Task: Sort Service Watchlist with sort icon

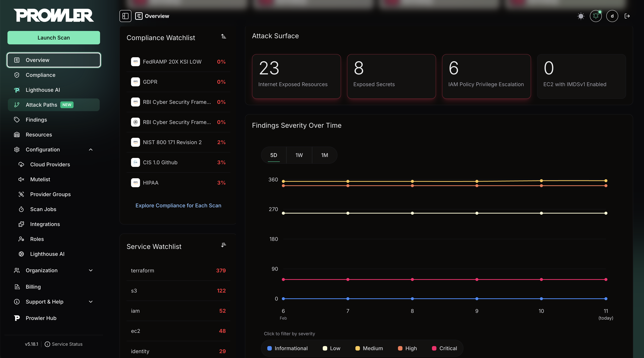Action: (223, 245)
